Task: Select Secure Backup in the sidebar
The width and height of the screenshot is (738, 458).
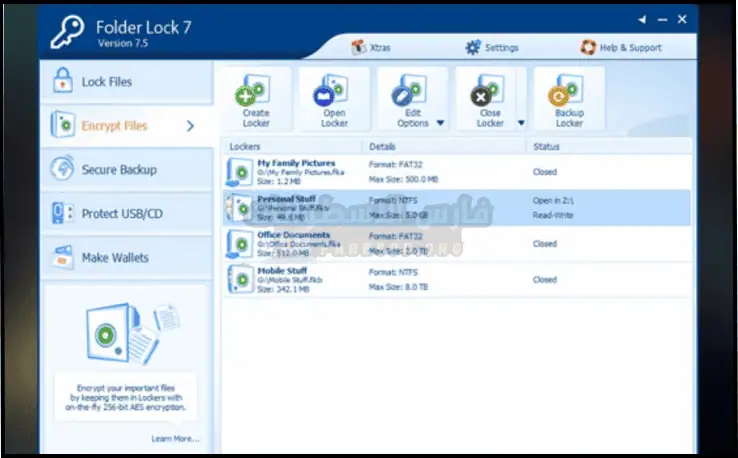Action: (118, 170)
